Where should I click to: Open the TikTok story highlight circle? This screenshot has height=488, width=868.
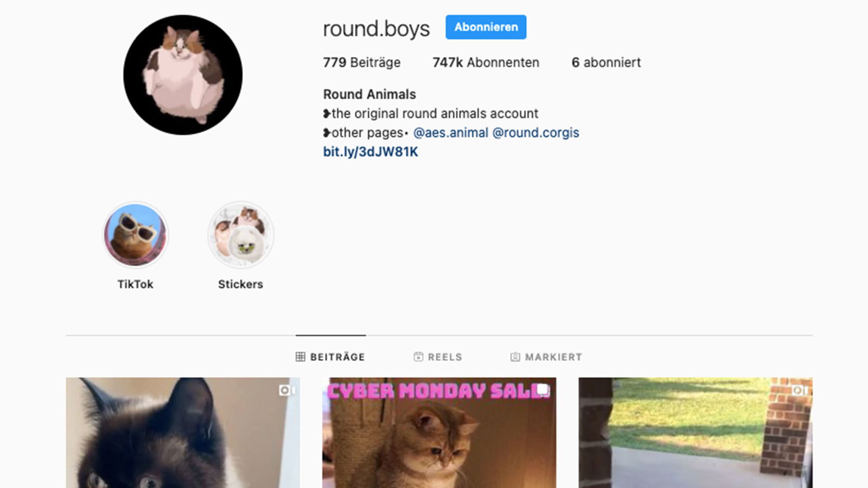136,235
